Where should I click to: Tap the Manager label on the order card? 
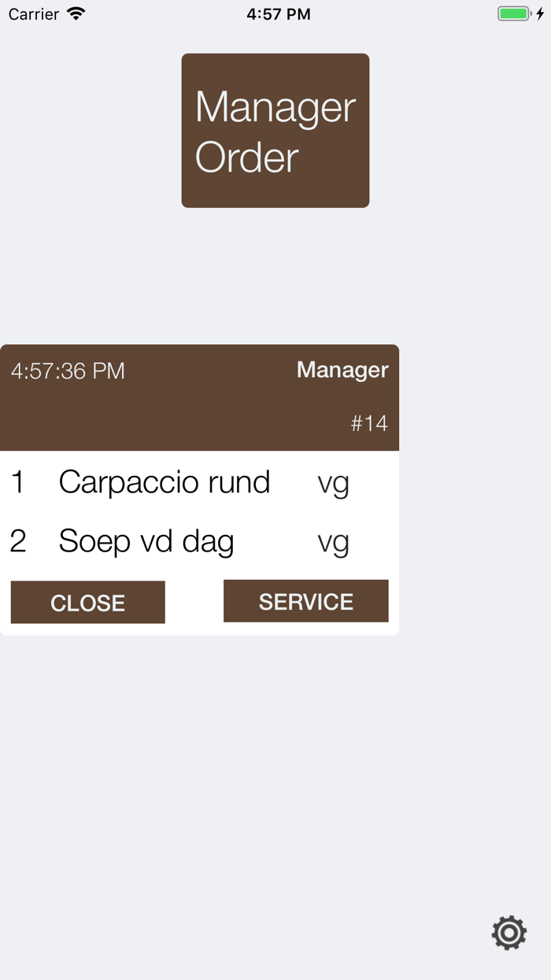[x=342, y=369]
